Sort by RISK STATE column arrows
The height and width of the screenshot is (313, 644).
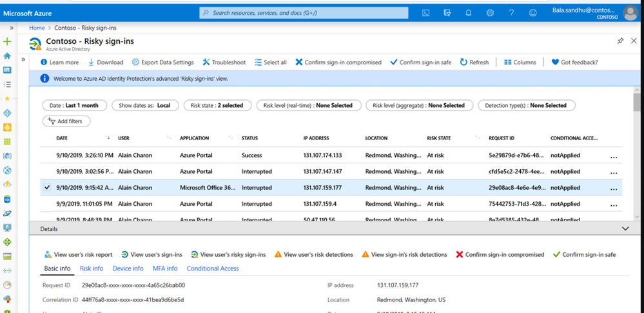click(478, 138)
